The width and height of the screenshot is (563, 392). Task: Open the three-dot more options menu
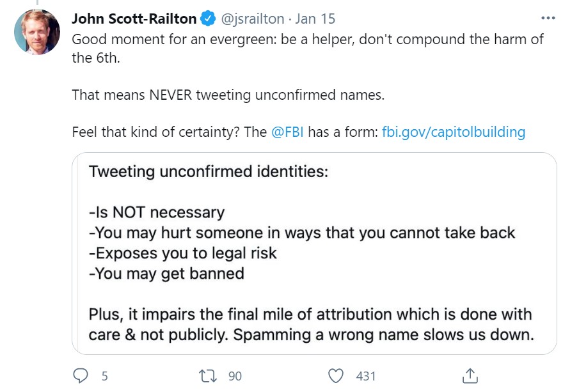pyautogui.click(x=548, y=18)
